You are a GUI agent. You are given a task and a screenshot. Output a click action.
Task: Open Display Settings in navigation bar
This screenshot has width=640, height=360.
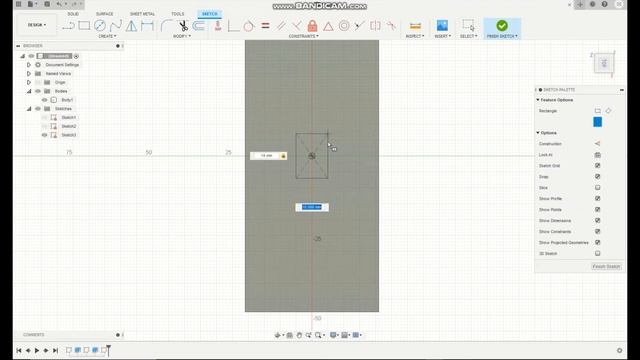pyautogui.click(x=333, y=335)
